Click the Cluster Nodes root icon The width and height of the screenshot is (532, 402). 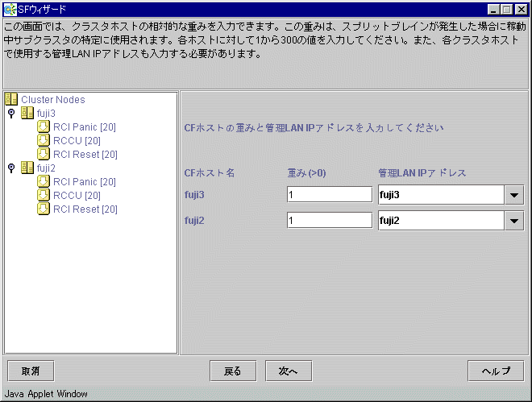[x=11, y=99]
